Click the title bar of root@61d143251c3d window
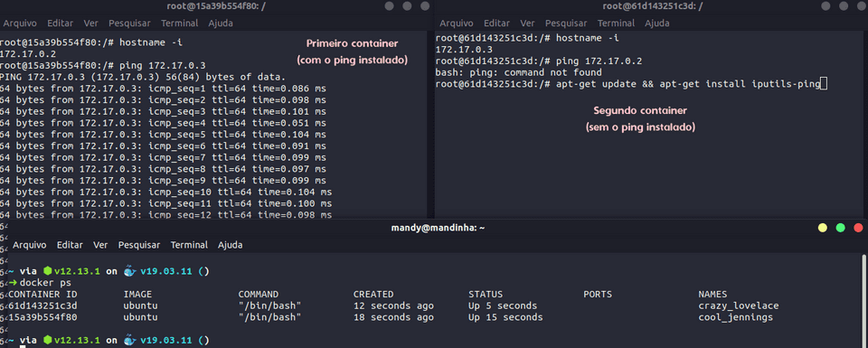This screenshot has height=348, width=868. (653, 6)
